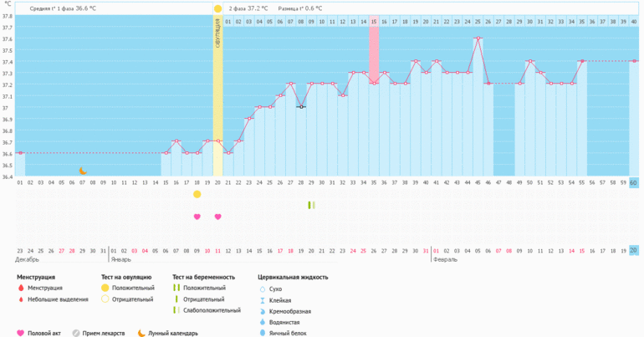Click the gray medication icon in the legend
644x337 pixels.
[76, 333]
